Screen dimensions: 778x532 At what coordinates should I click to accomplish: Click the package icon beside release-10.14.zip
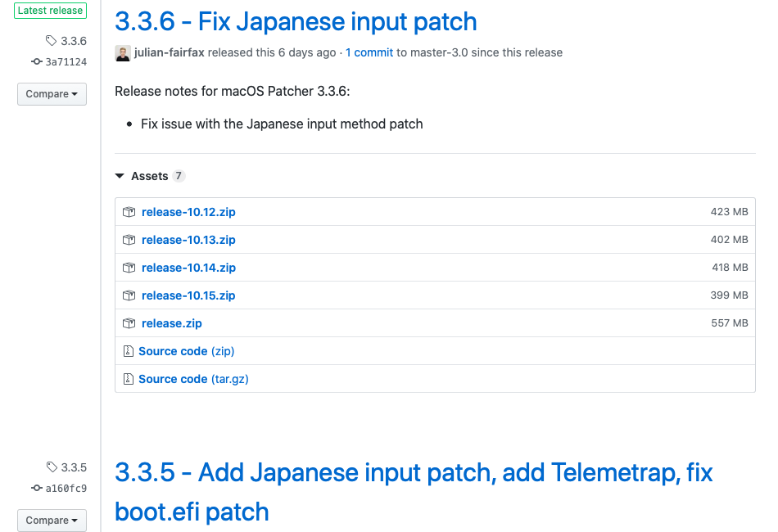(129, 268)
